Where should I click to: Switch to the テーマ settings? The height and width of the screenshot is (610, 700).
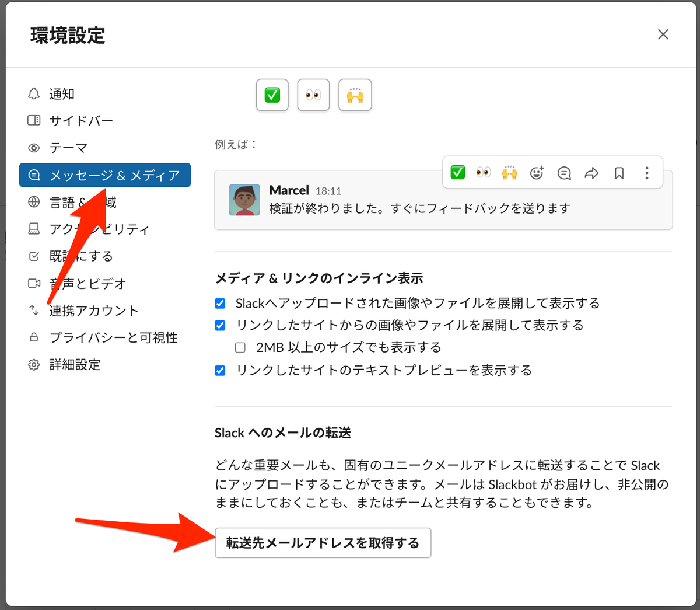tap(105, 148)
